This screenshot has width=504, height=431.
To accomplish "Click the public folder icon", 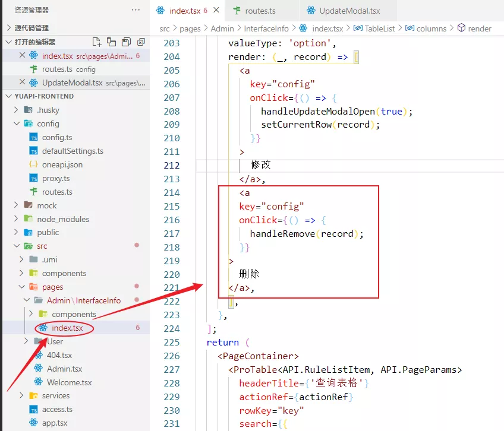I will pos(29,233).
